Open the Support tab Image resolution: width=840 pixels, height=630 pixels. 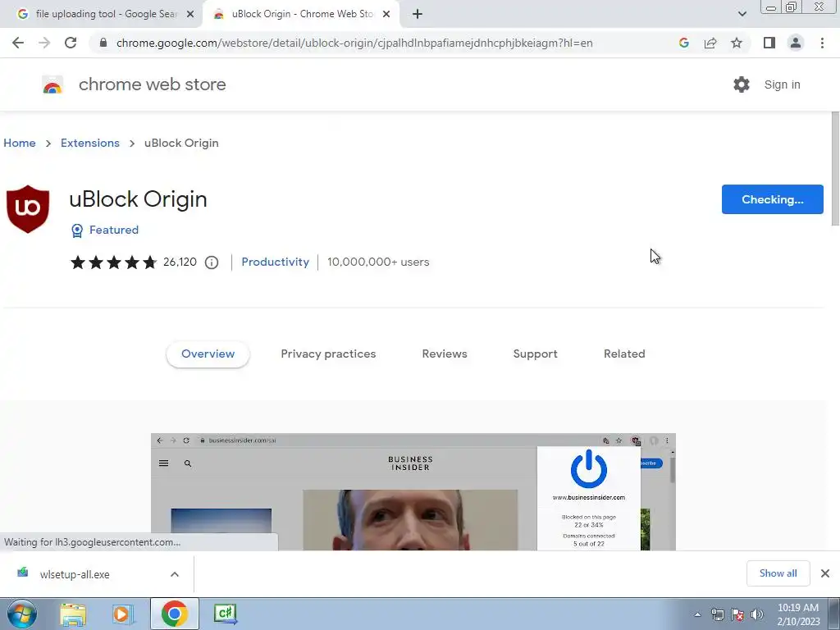click(x=535, y=354)
